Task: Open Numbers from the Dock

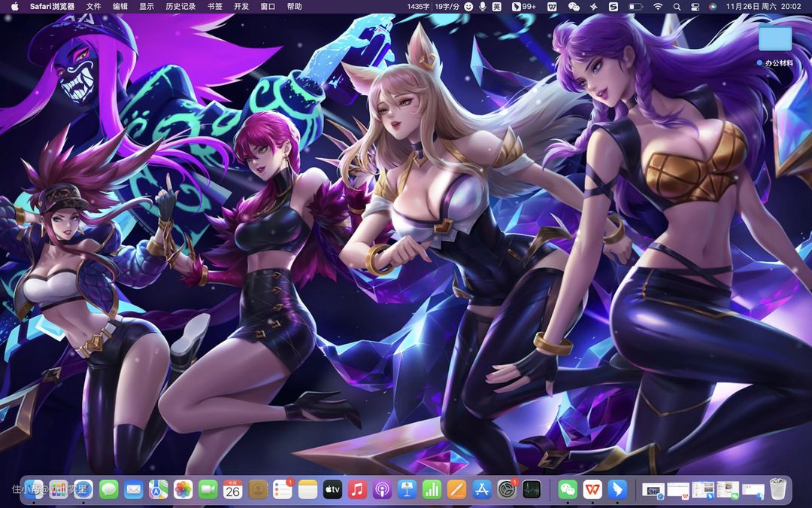Action: tap(432, 489)
